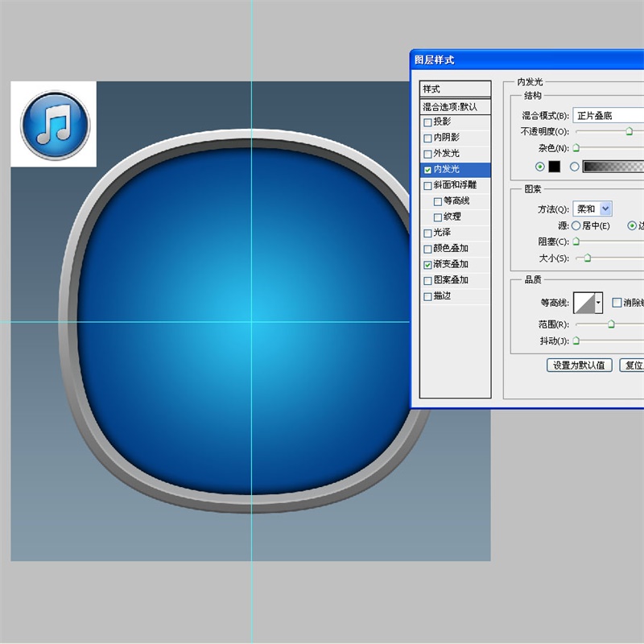Viewport: 644px width, 644px height.
Task: Click the black inner glow color swatch
Action: click(x=554, y=167)
